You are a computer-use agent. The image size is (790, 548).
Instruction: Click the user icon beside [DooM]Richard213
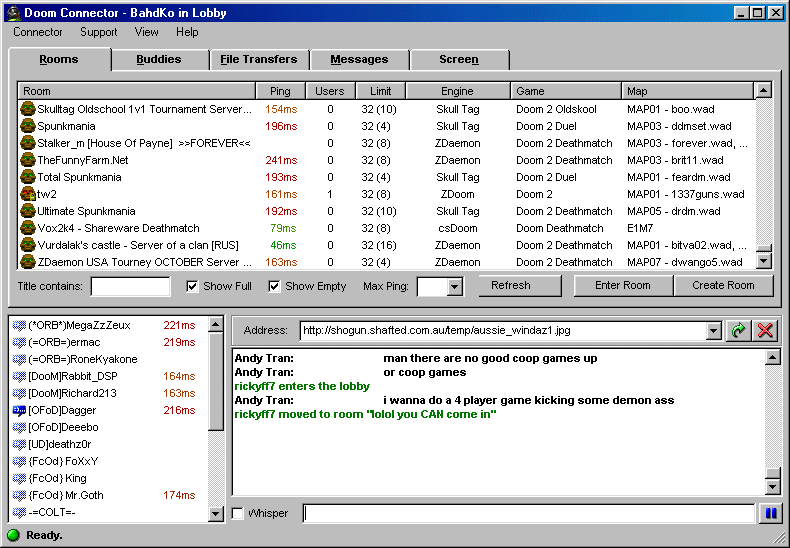tap(19, 393)
